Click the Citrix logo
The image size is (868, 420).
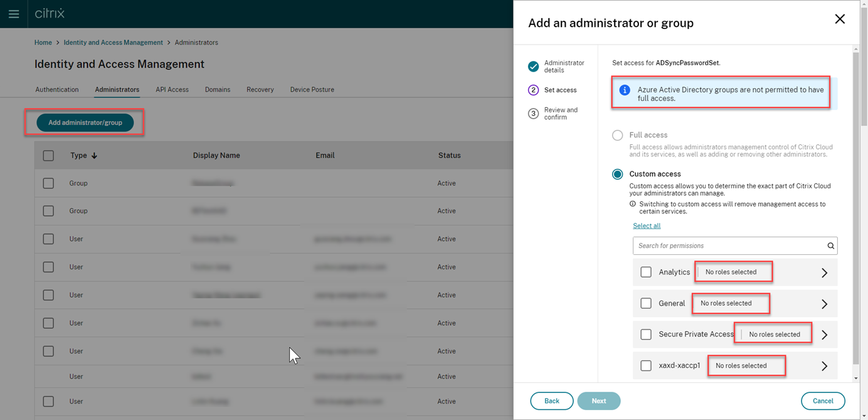tap(50, 13)
